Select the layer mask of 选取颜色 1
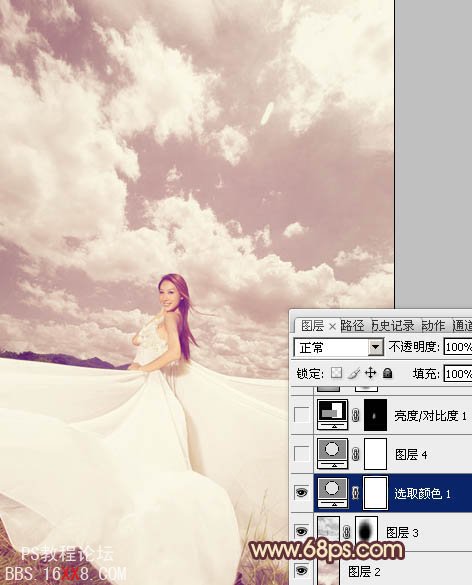The image size is (472, 585). pyautogui.click(x=375, y=493)
